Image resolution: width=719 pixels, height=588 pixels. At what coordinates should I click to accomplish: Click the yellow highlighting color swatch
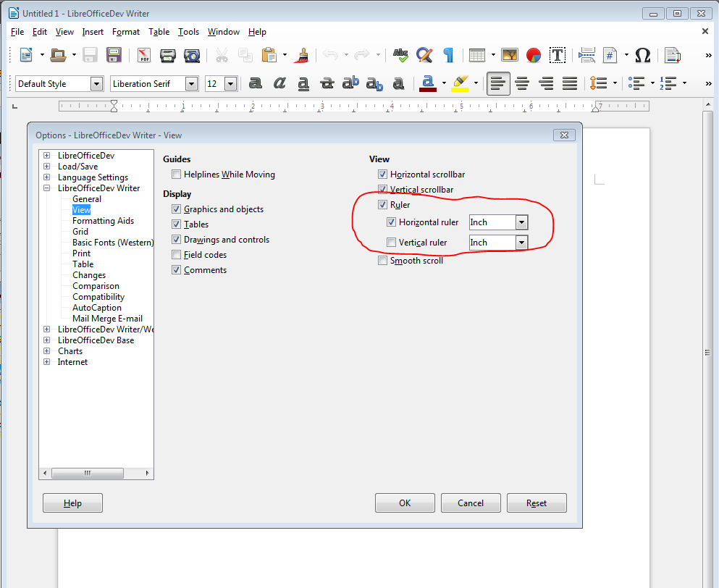(x=460, y=83)
